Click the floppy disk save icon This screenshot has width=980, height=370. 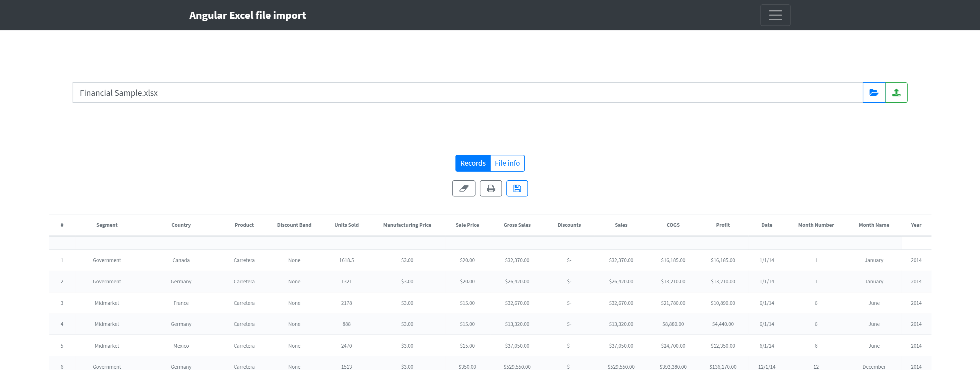[517, 188]
